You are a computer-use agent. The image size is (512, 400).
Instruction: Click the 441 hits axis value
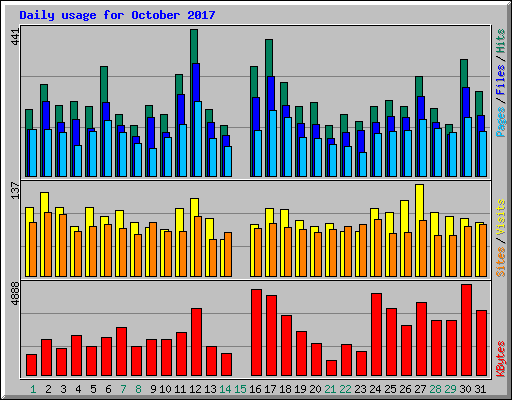tap(15, 37)
